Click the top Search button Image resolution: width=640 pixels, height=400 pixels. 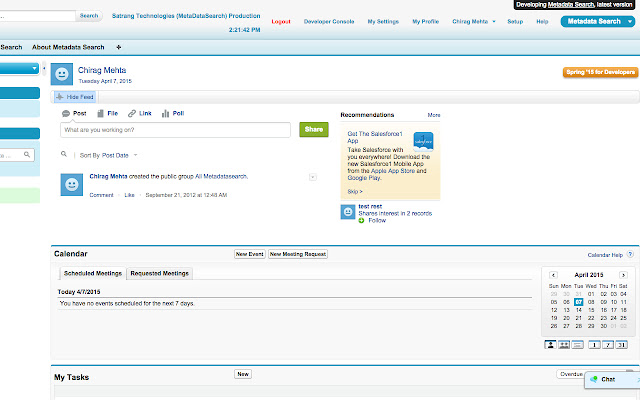pos(89,16)
